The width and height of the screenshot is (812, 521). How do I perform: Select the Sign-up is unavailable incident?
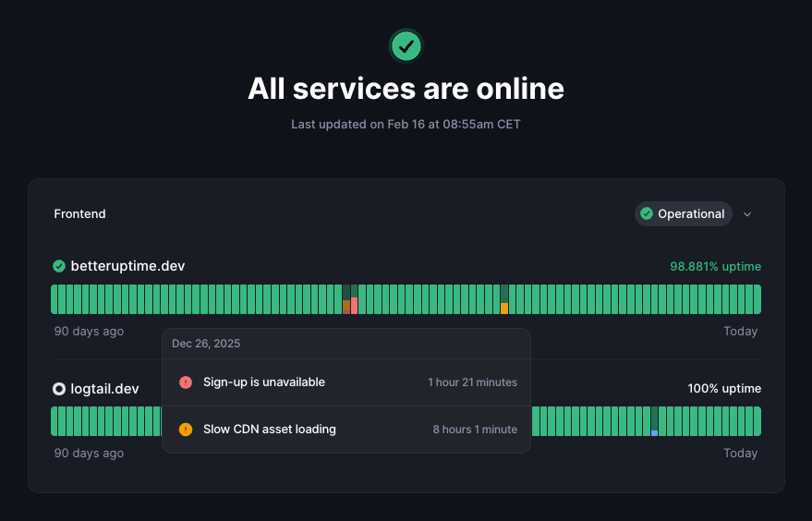[346, 382]
